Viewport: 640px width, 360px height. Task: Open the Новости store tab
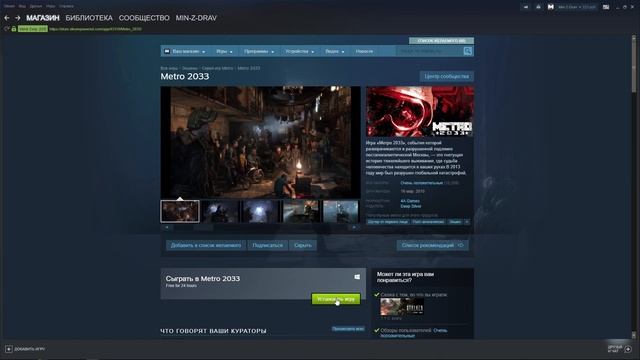(364, 51)
